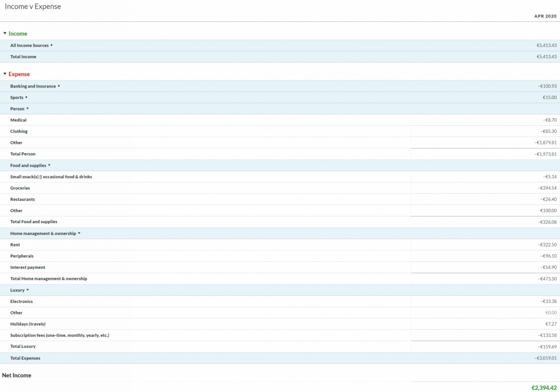Open the Restaurants expense row
The image size is (560, 392).
tap(22, 200)
